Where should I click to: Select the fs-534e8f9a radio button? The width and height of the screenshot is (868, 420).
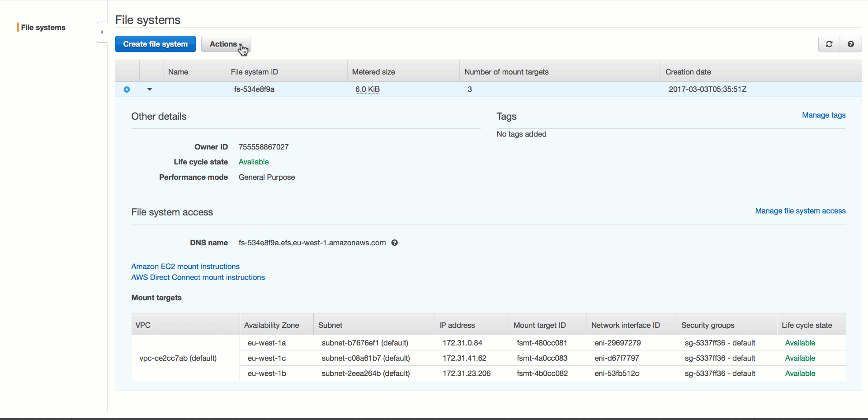(127, 89)
